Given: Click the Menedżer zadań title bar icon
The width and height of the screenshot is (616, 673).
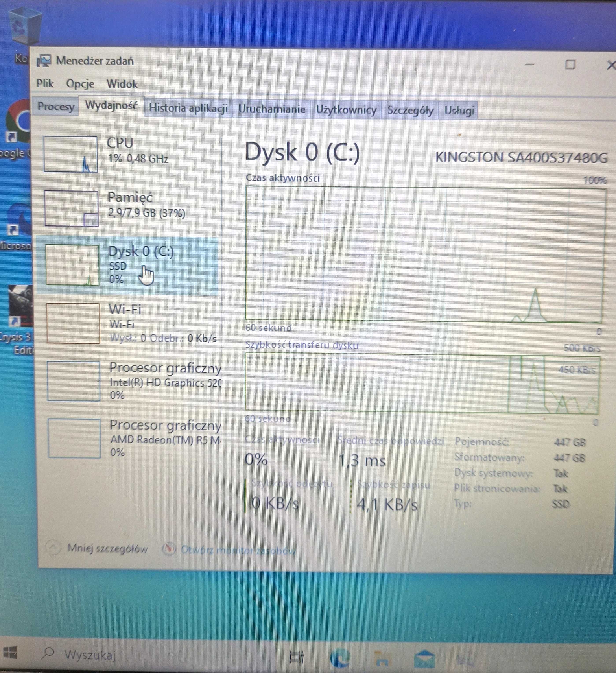Looking at the screenshot, I should click(x=44, y=61).
